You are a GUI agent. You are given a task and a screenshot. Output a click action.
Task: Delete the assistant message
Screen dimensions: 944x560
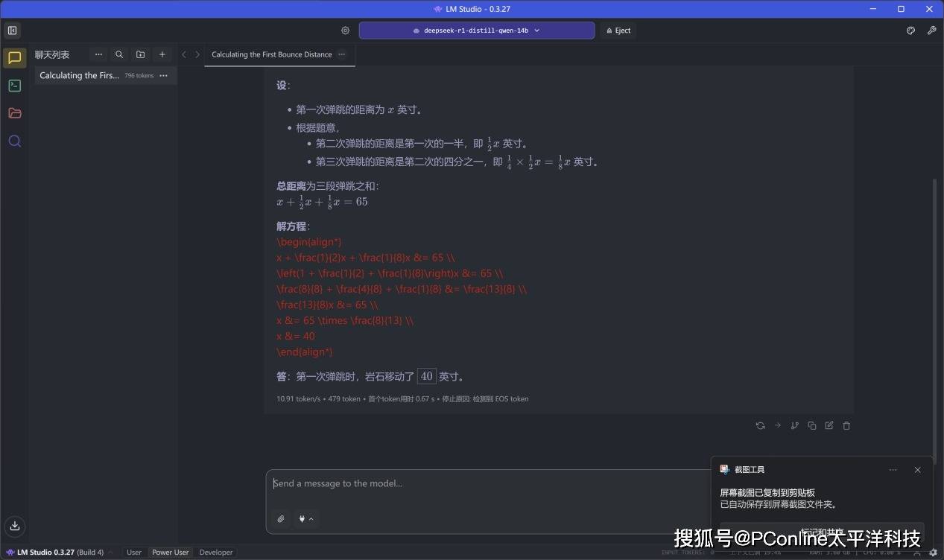(x=846, y=425)
